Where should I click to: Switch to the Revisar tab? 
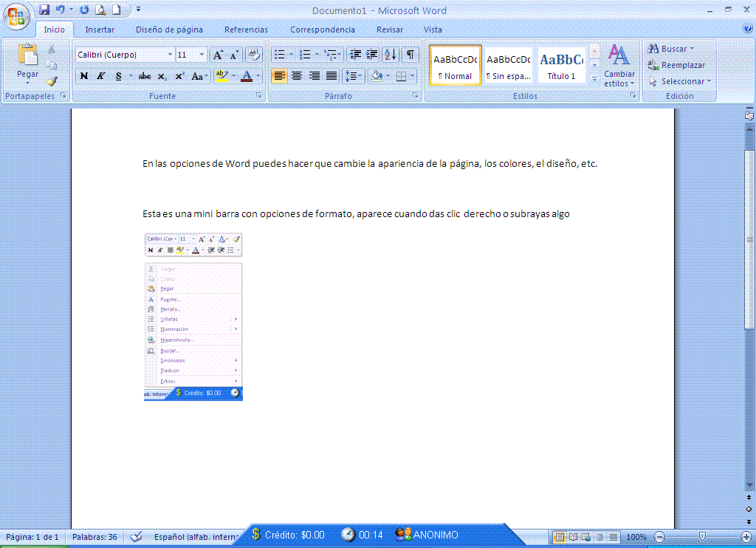[390, 30]
